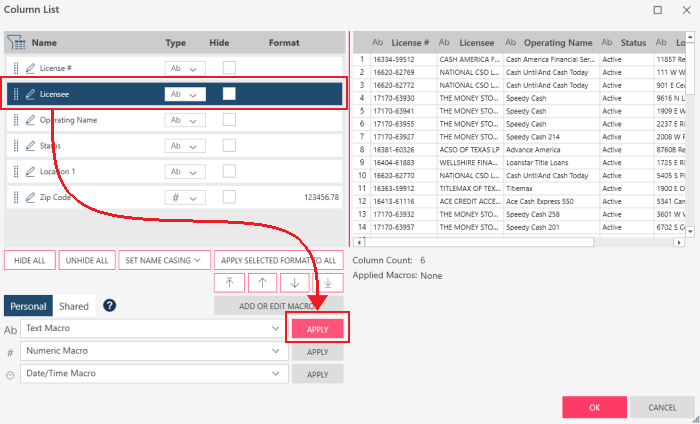
Task: Toggle Hide checkbox for Licensee row
Action: point(230,94)
